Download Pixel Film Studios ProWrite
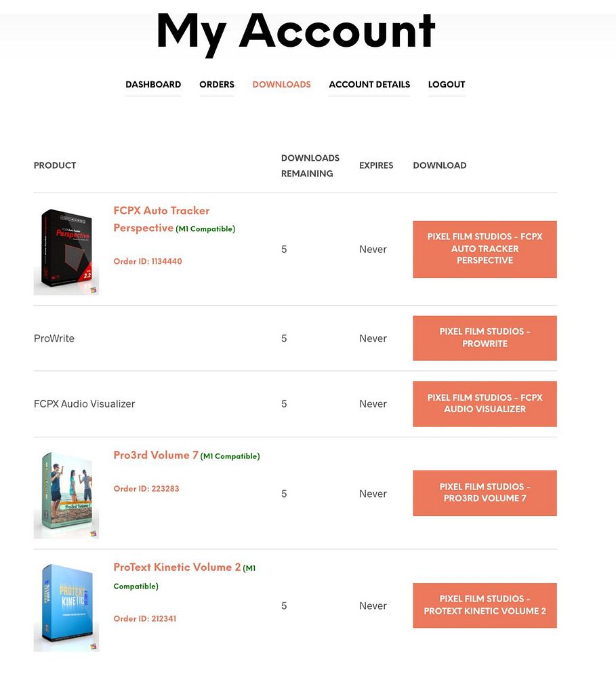This screenshot has height=678, width=616. pos(485,338)
